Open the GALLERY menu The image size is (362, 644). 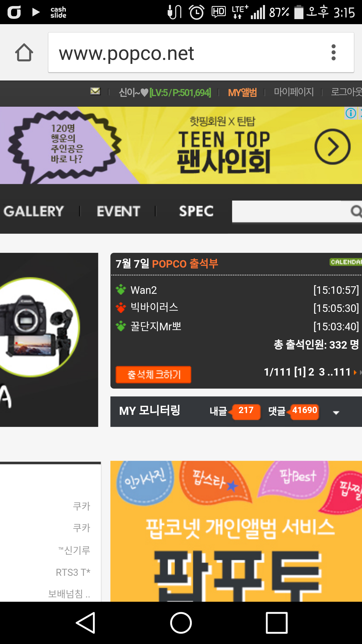(34, 211)
